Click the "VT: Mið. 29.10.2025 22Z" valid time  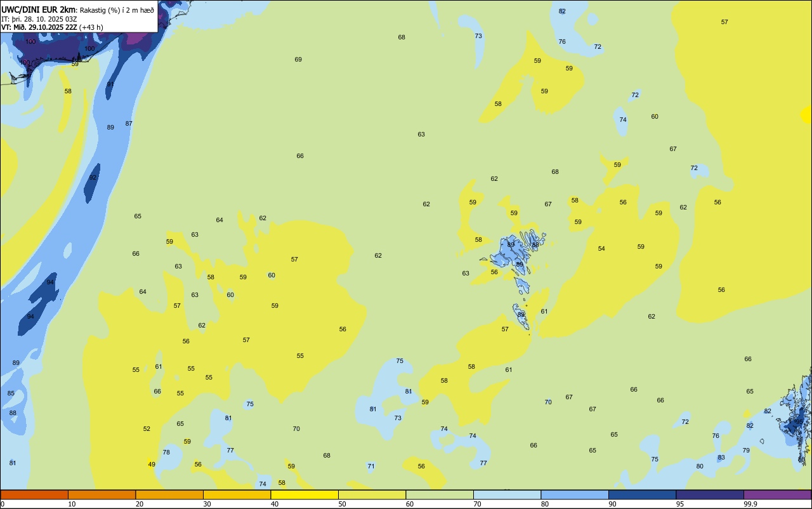coord(39,27)
